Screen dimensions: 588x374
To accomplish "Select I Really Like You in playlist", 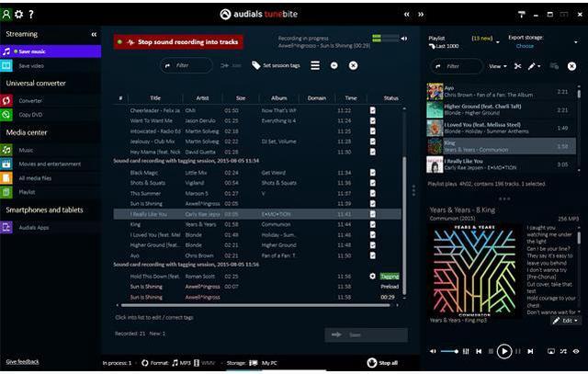I will [501, 164].
